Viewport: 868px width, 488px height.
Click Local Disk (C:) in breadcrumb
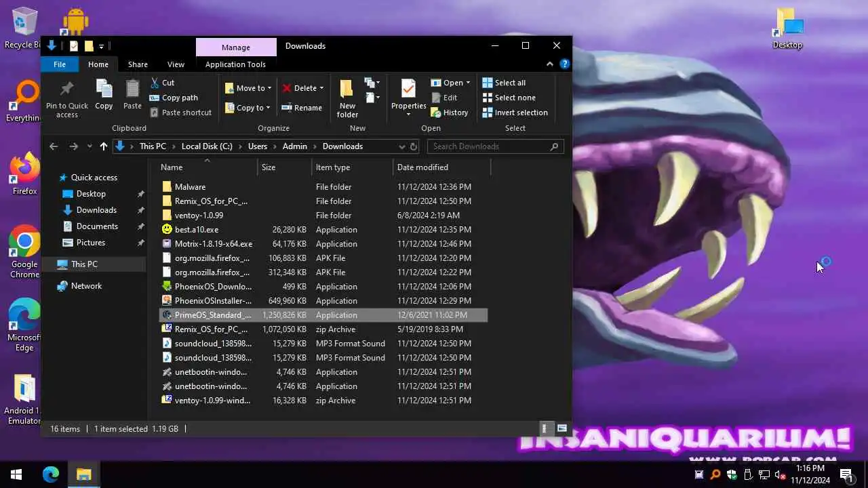click(207, 146)
